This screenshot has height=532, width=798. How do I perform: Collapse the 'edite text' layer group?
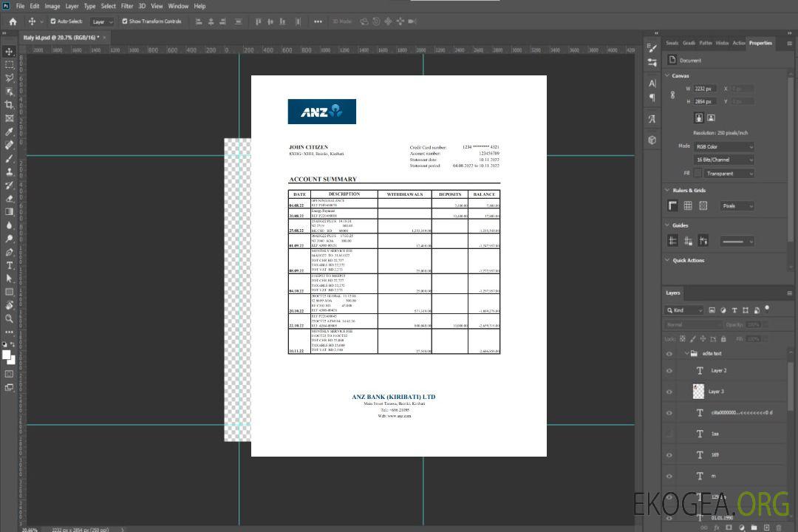pyautogui.click(x=686, y=353)
